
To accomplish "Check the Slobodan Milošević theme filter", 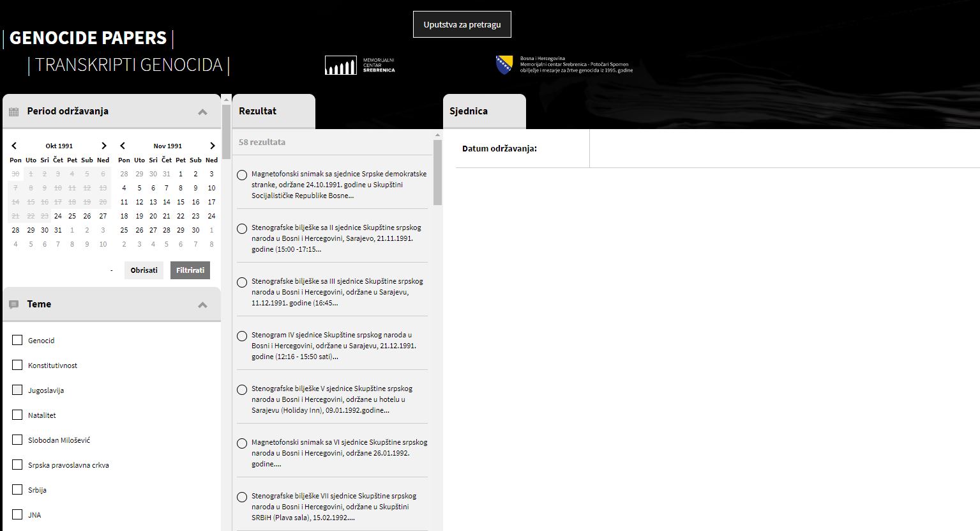I will [17, 440].
